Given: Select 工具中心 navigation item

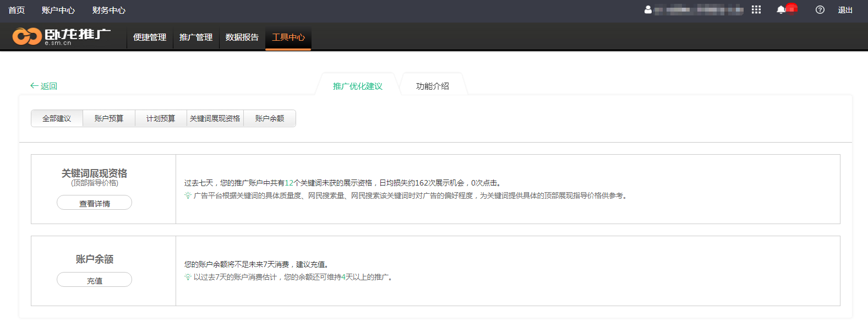Looking at the screenshot, I should click(x=288, y=37).
